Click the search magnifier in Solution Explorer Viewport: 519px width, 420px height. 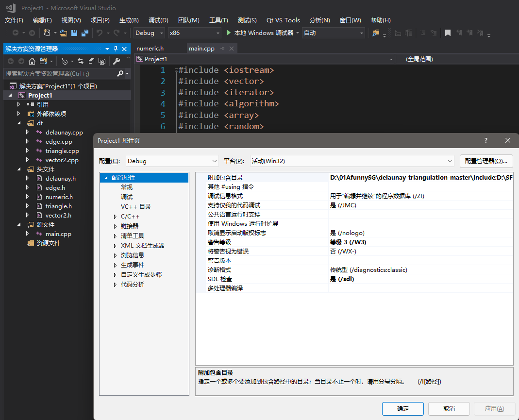tap(120, 73)
